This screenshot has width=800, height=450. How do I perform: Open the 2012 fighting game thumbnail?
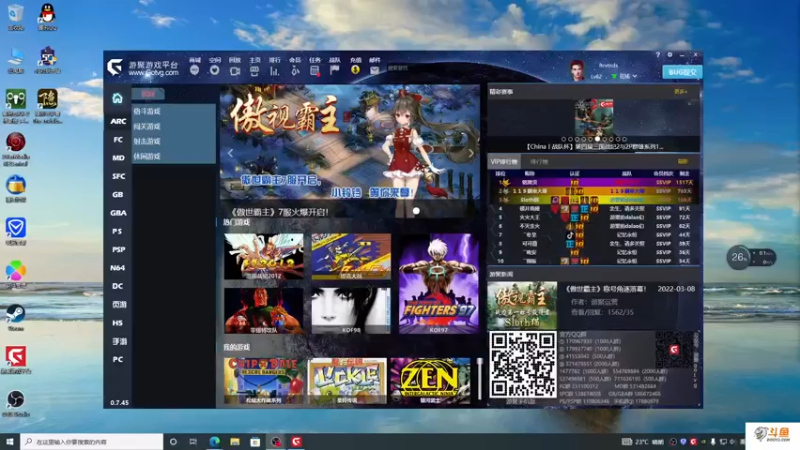[x=264, y=257]
